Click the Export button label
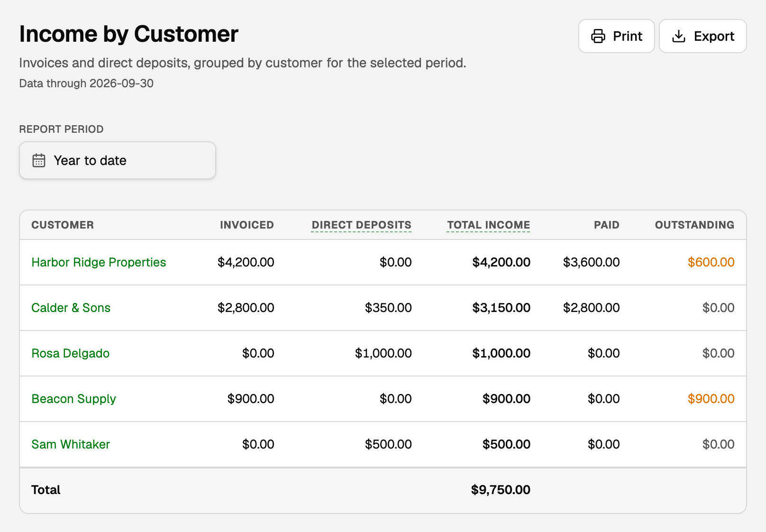Viewport: 766px width, 532px height. pos(714,36)
